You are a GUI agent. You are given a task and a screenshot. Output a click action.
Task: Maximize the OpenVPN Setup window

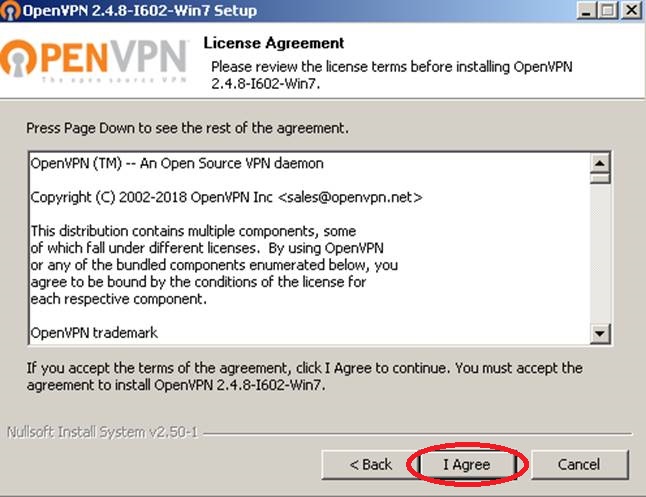[608, 10]
